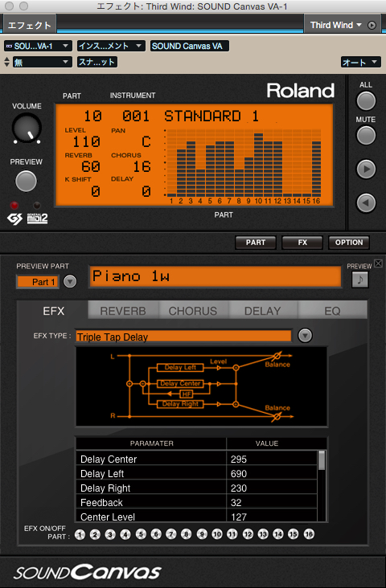Image resolution: width=386 pixels, height=588 pixels.
Task: Toggle EFX for part 8
Action: point(187,534)
